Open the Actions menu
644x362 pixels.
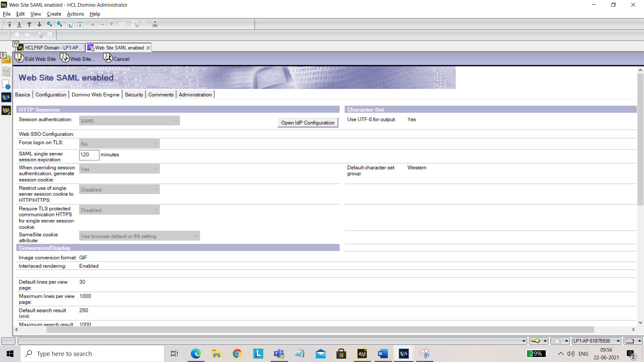[x=75, y=14]
